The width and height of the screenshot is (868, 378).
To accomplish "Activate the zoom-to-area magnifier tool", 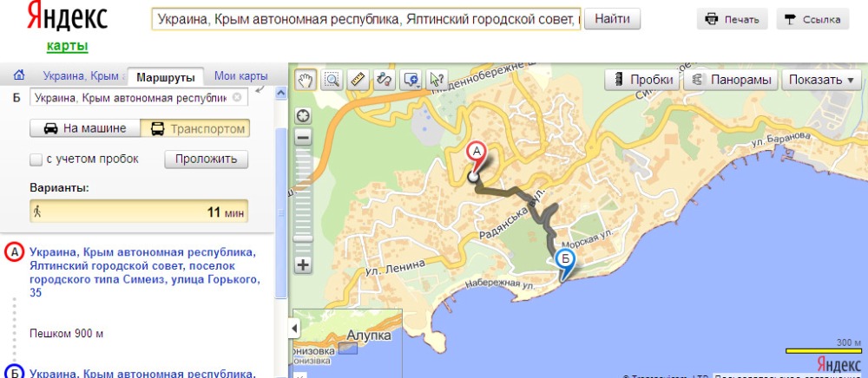I will [x=332, y=80].
